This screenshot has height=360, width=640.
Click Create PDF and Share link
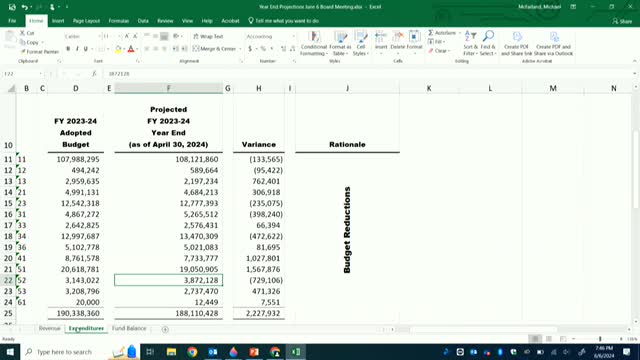click(x=516, y=43)
